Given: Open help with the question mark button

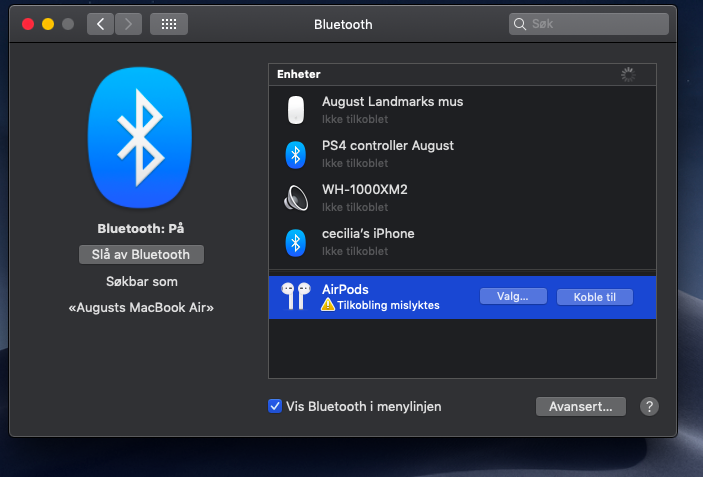Looking at the screenshot, I should click(649, 407).
